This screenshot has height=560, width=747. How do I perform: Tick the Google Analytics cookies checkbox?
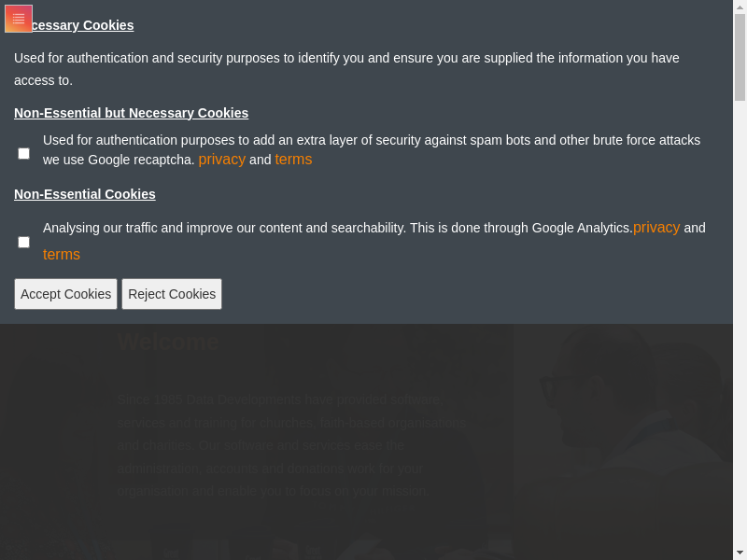(x=24, y=243)
